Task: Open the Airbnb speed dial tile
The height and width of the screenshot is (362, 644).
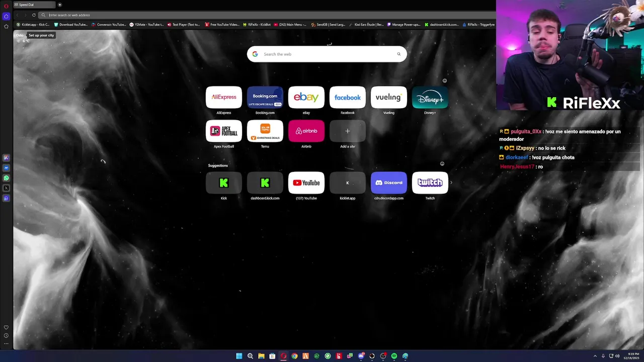Action: (306, 131)
